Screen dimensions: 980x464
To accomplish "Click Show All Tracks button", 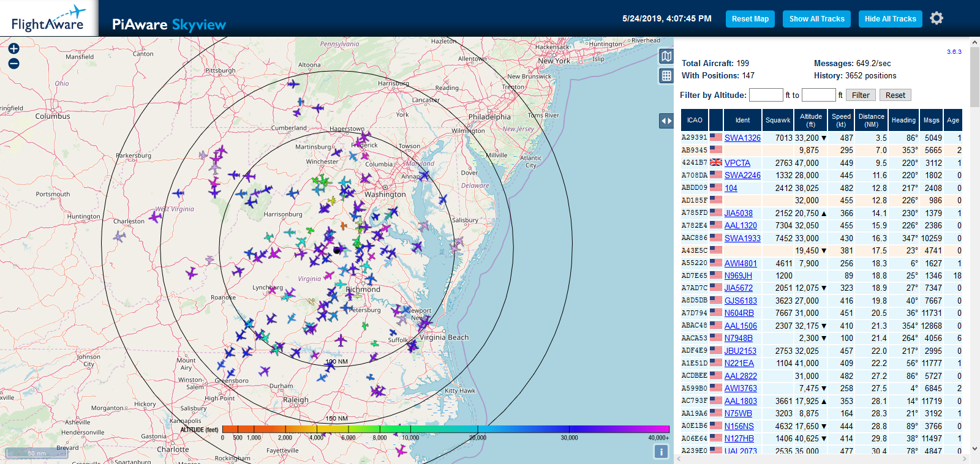I will point(816,19).
